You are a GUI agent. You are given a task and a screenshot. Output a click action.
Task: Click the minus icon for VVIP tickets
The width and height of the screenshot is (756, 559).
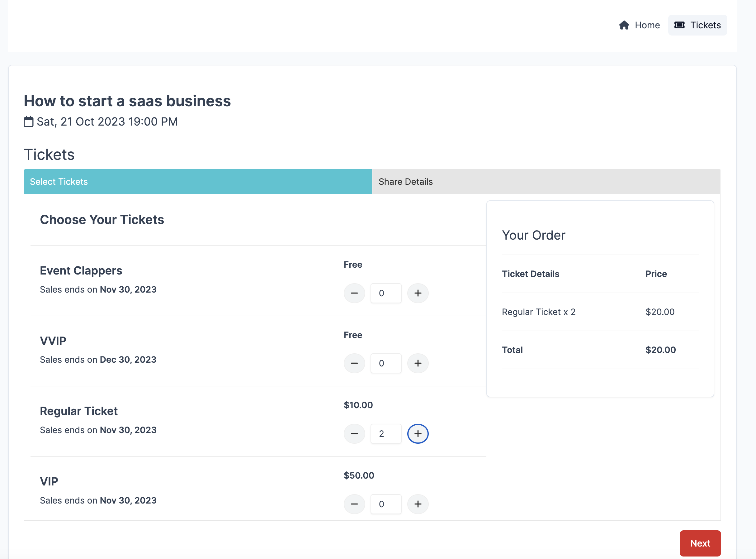354,363
